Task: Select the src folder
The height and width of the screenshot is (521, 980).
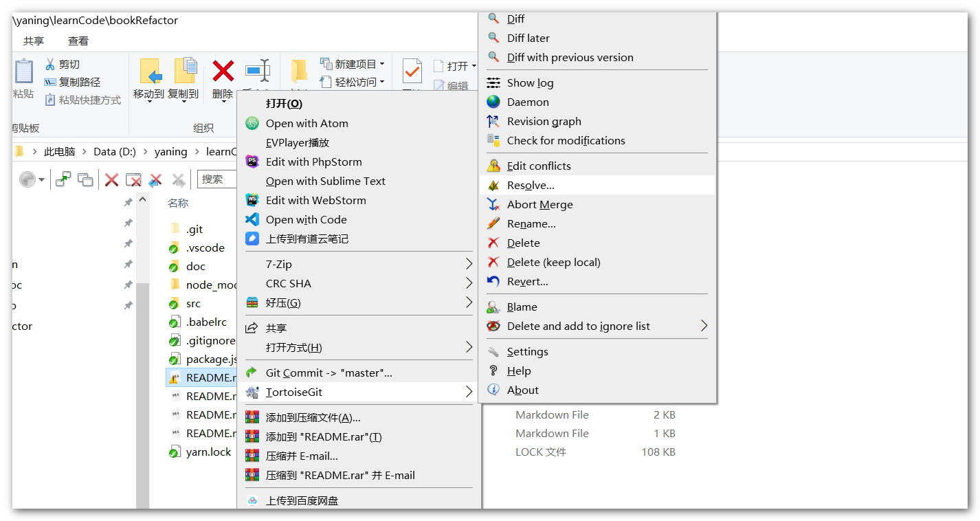Action: [x=194, y=303]
